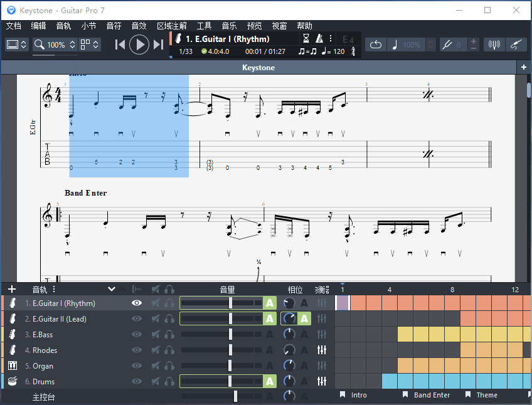The width and height of the screenshot is (532, 405).
Task: Open the three-dot options in the transport display
Action: coord(331,38)
